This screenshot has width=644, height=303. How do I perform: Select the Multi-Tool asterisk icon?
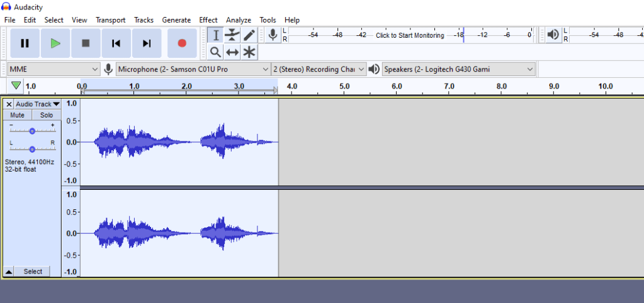(249, 52)
